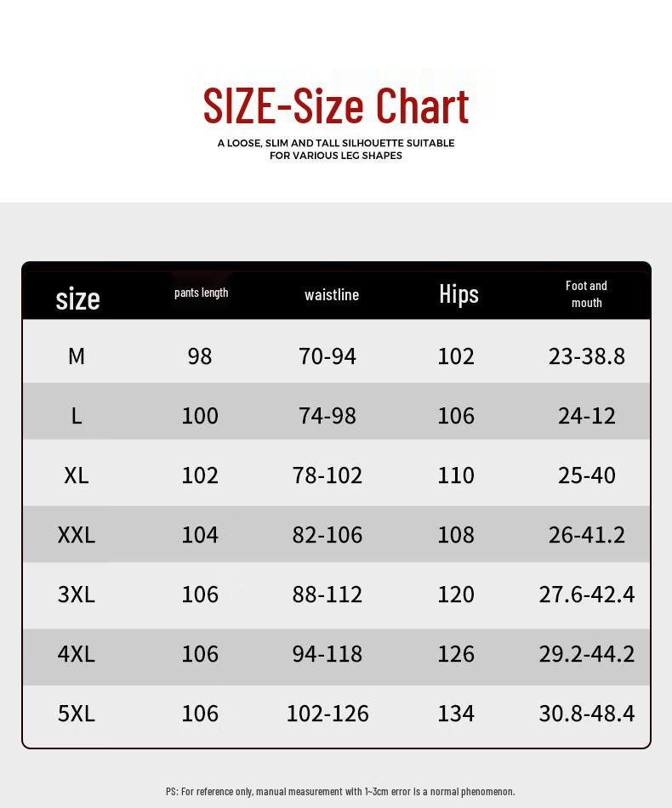Click the 'Foot and mouth' column header
The image size is (672, 808).
tap(586, 294)
